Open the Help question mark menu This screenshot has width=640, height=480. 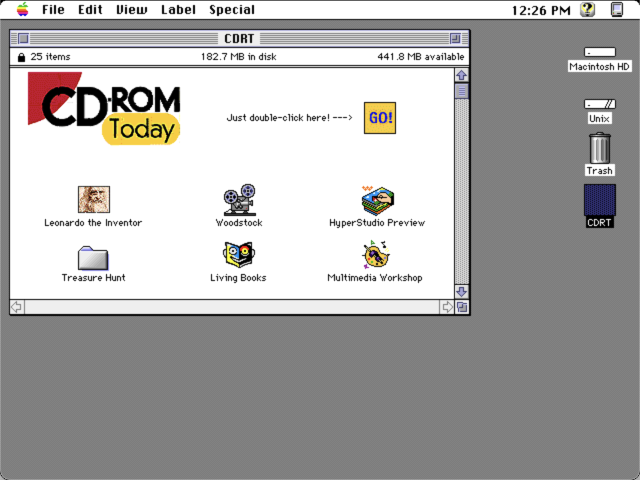click(x=588, y=9)
